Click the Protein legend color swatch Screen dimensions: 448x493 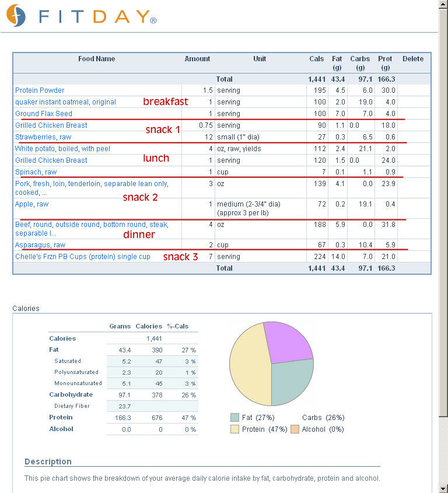point(235,429)
